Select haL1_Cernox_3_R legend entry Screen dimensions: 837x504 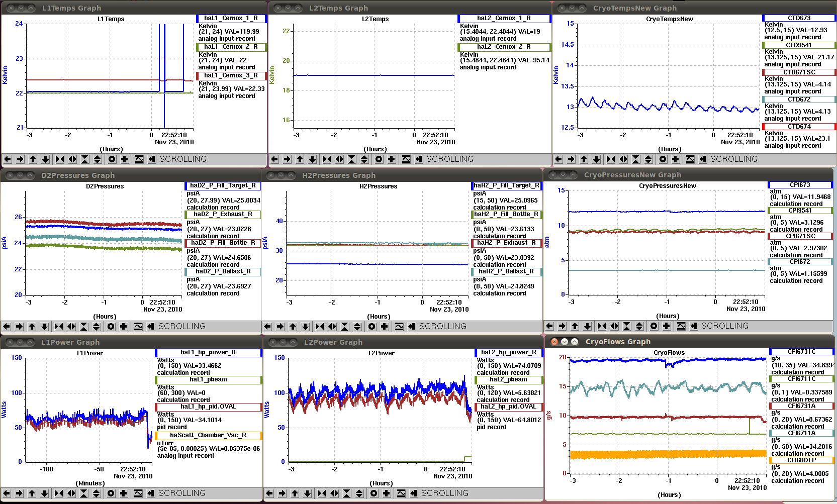point(231,76)
